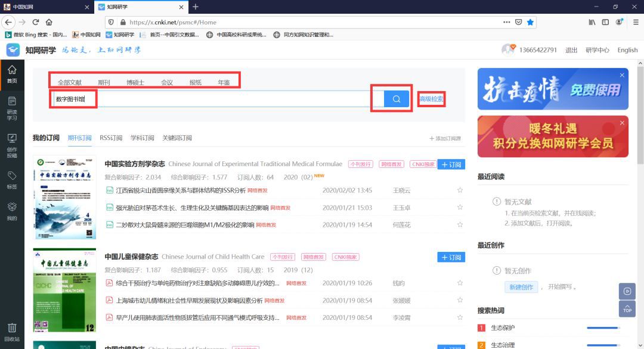Screen dimensions: 644x349
Task: Open the address bar page actions menu
Action: tap(506, 22)
